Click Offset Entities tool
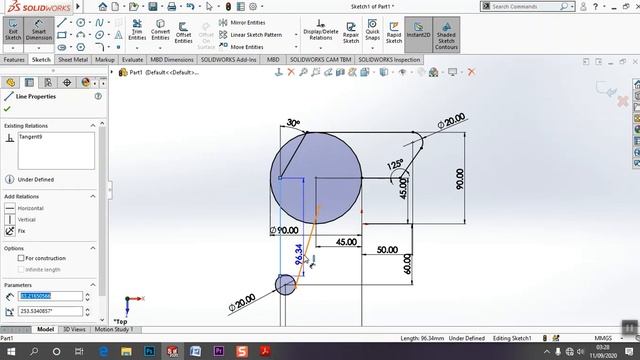 pos(183,33)
